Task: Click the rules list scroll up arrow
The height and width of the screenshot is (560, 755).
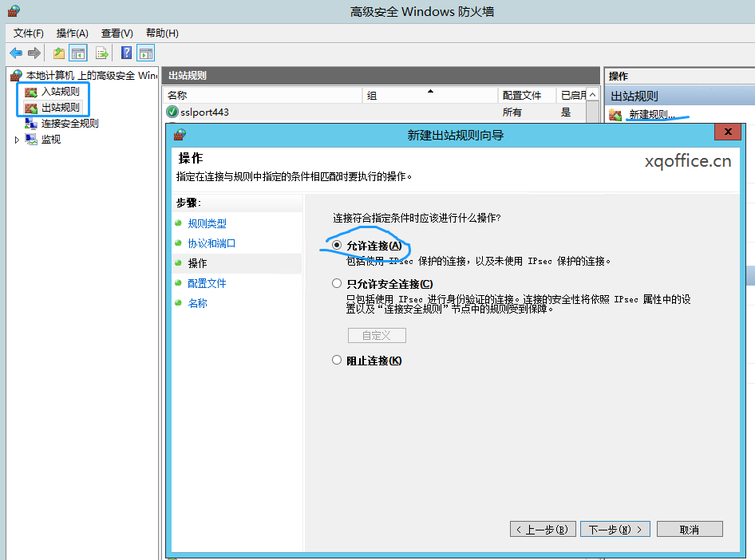Action: (593, 95)
